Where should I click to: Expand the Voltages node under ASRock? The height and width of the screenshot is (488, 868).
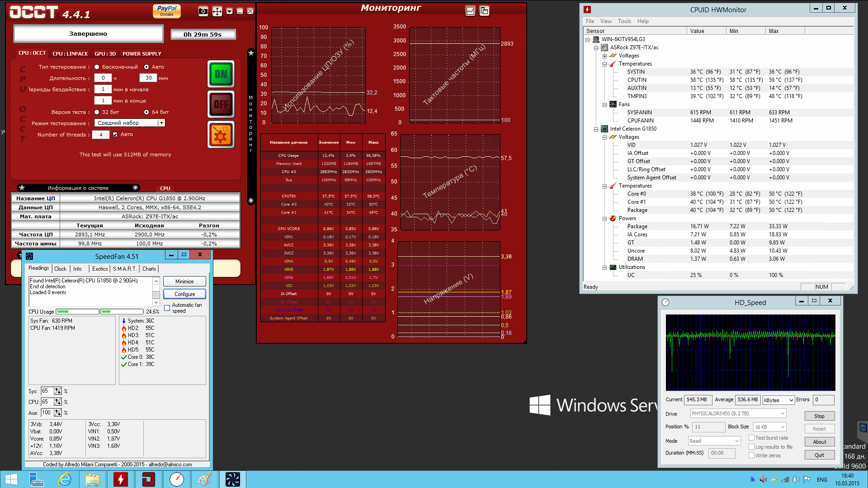point(604,56)
